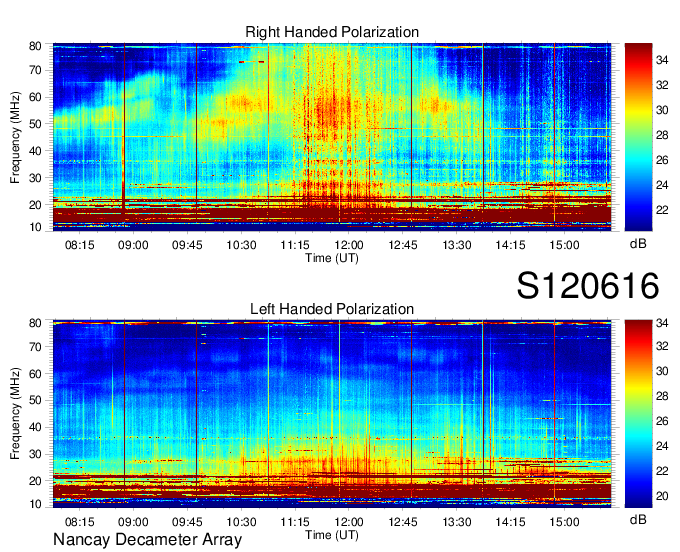This screenshot has width=680, height=552.
Task: Click the 28 dB mark on the Right Handed colorbar
Action: (x=662, y=135)
